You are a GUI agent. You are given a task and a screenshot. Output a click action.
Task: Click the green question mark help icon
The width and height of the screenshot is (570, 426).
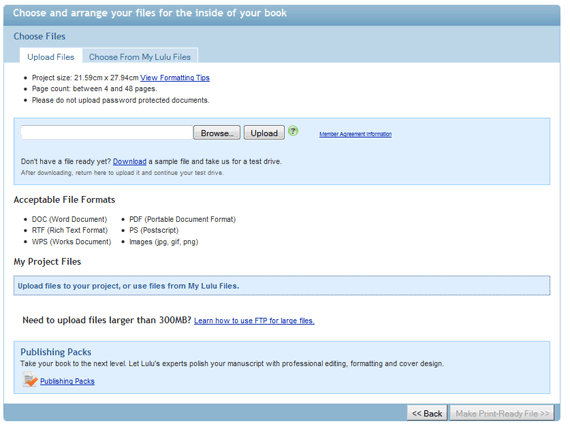point(293,131)
